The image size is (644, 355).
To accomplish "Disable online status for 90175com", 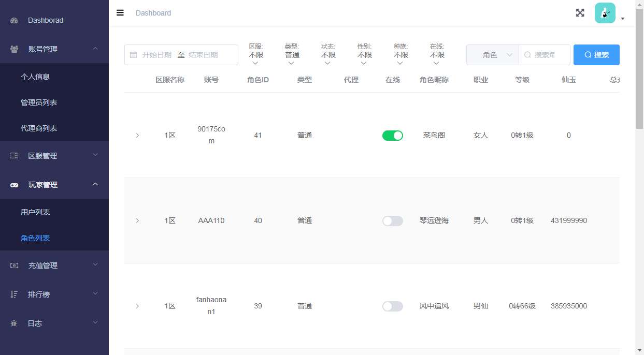I will (392, 135).
